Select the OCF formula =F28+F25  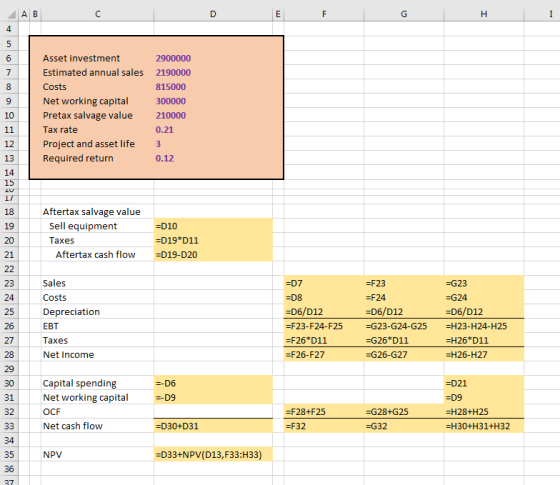[x=324, y=412]
